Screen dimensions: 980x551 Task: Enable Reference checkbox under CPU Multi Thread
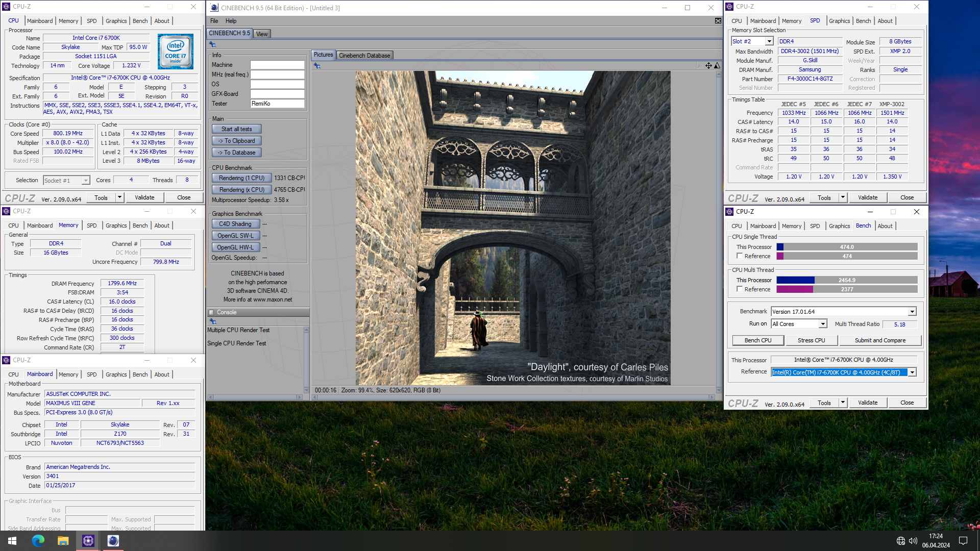point(740,289)
